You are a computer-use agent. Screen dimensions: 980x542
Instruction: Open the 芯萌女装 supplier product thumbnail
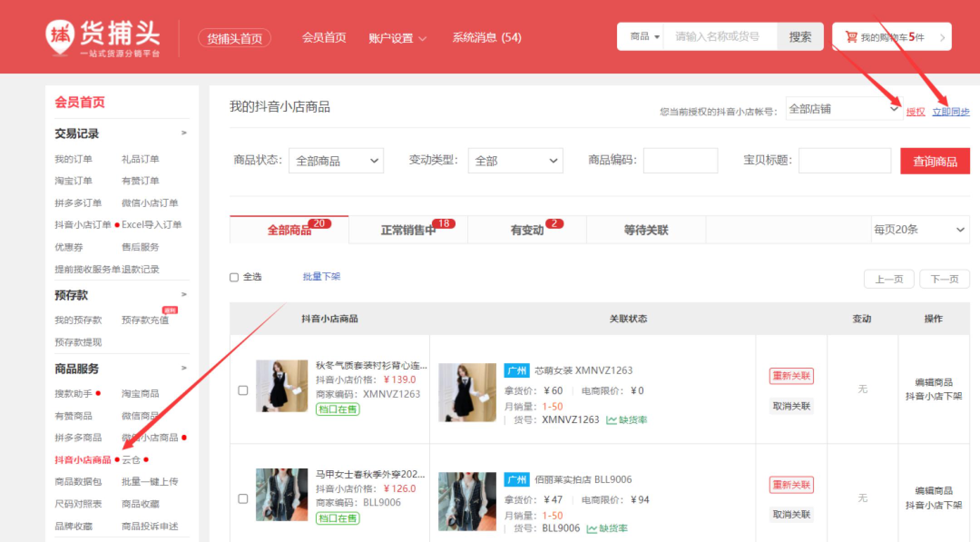pos(467,392)
